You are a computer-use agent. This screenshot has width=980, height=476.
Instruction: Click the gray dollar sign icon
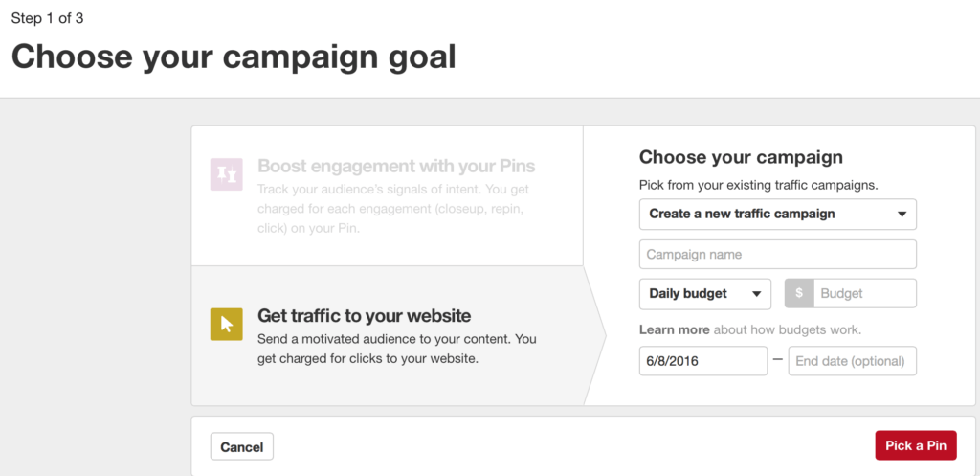point(799,293)
